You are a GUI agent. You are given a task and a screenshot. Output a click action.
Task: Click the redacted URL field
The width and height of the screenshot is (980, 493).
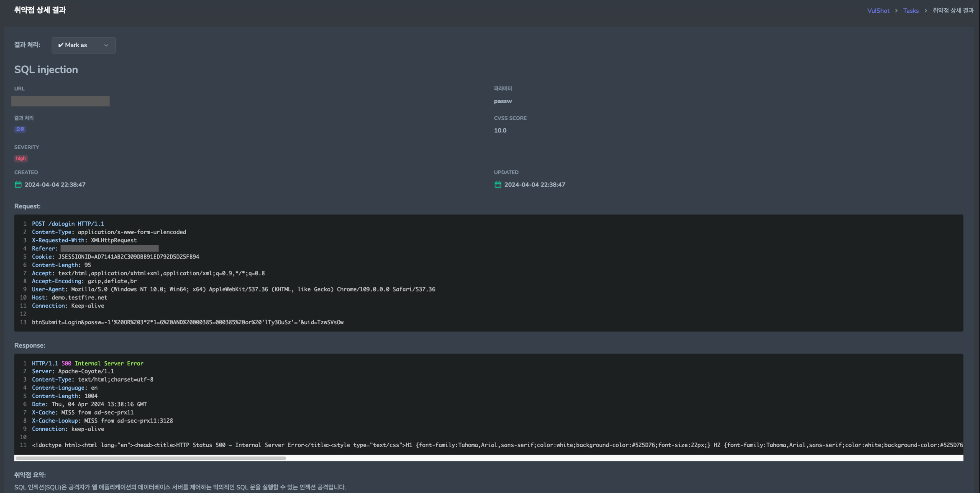point(60,101)
